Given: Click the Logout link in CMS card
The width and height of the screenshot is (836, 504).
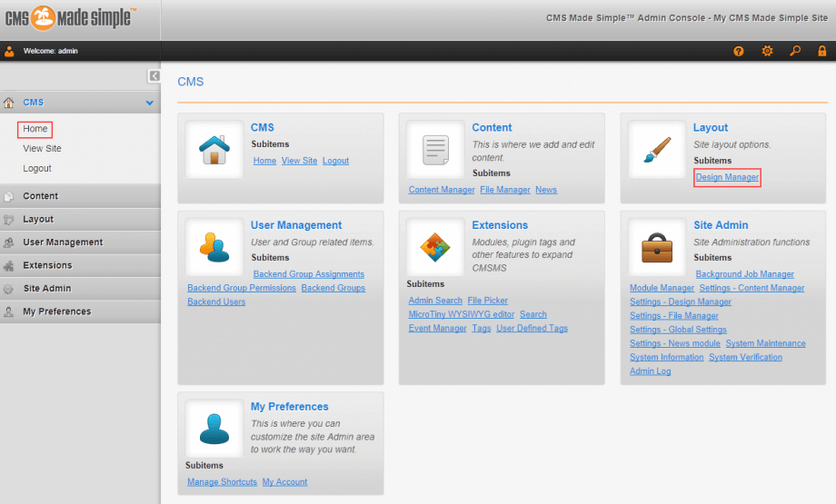Looking at the screenshot, I should click(x=335, y=161).
